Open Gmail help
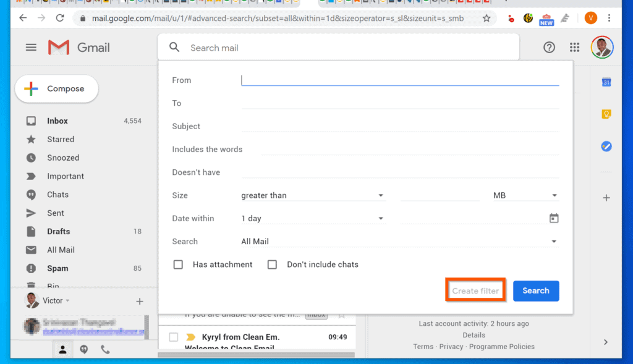 (x=549, y=47)
